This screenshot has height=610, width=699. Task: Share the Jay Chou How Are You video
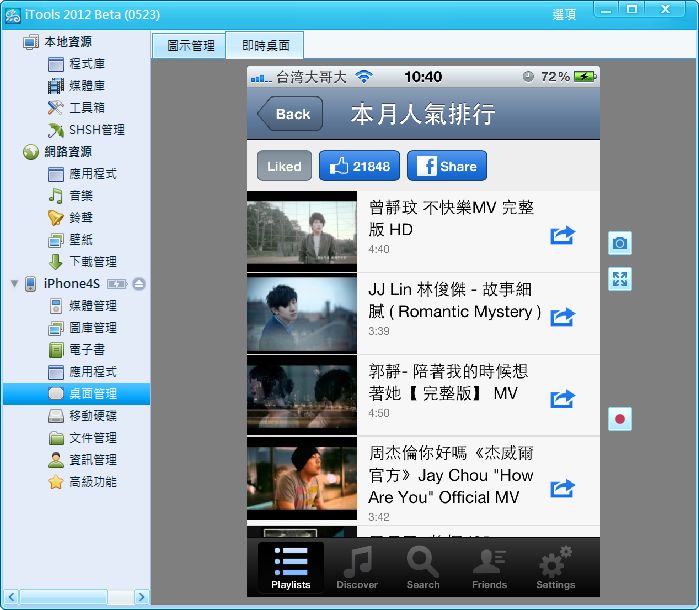(563, 488)
